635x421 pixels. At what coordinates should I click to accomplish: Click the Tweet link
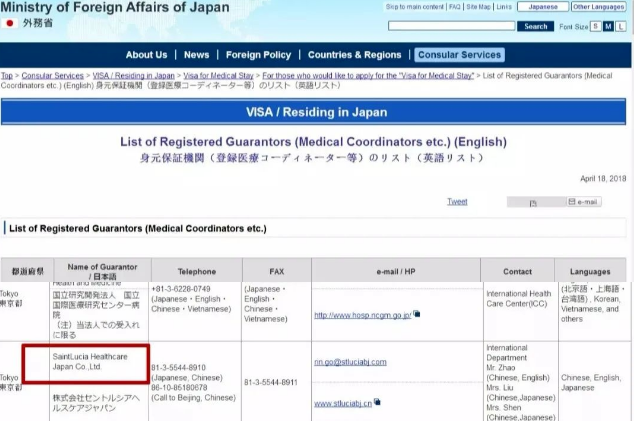pos(457,202)
